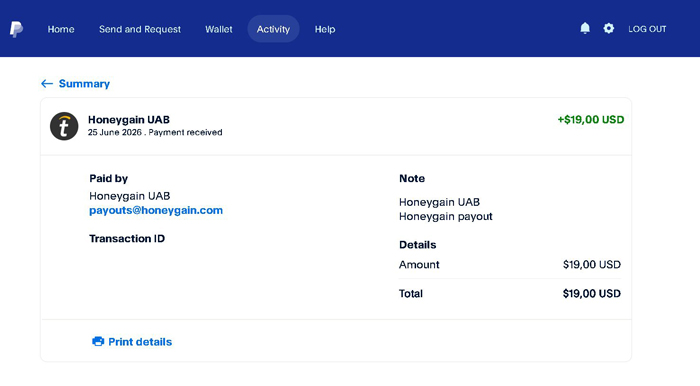Click payouts@honeygain.com email link
This screenshot has width=700, height=386.
[x=156, y=210]
